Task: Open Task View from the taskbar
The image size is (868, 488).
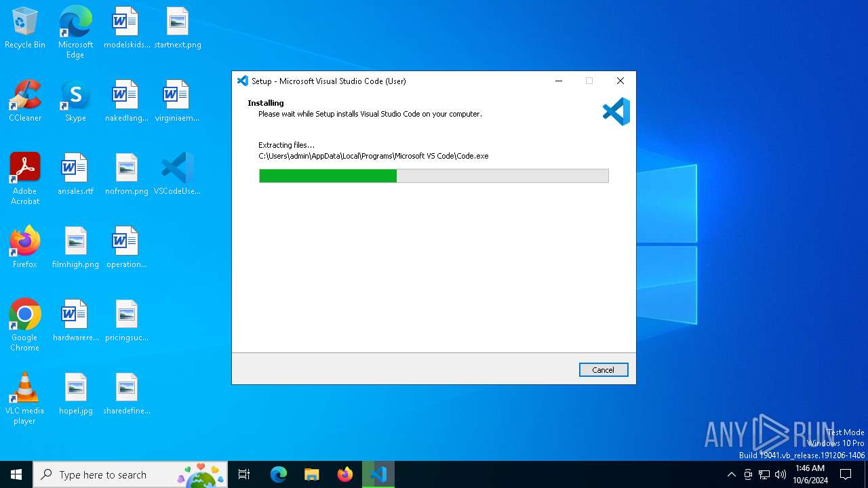Action: [x=244, y=474]
